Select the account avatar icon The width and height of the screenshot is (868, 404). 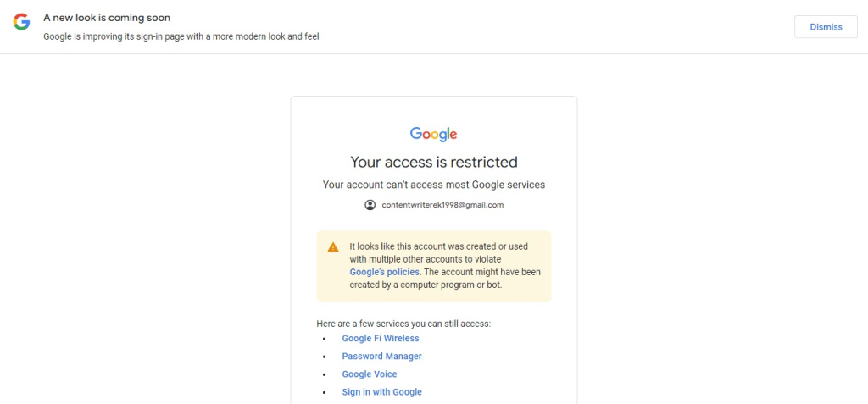[x=370, y=205]
